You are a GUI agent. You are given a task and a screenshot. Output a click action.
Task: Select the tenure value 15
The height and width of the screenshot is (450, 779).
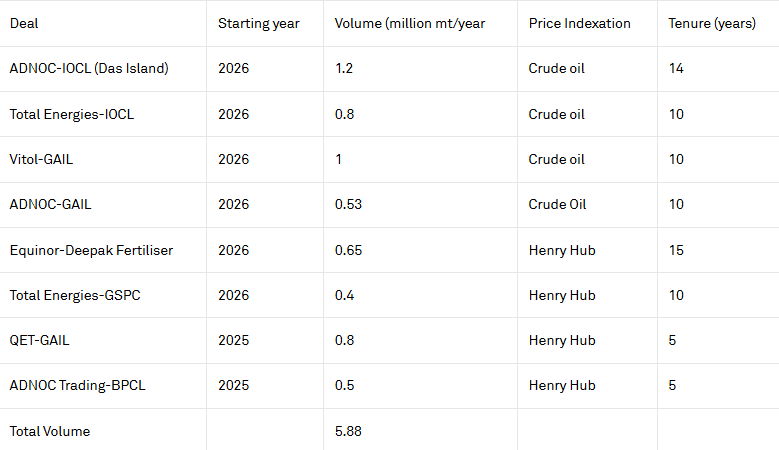click(676, 250)
